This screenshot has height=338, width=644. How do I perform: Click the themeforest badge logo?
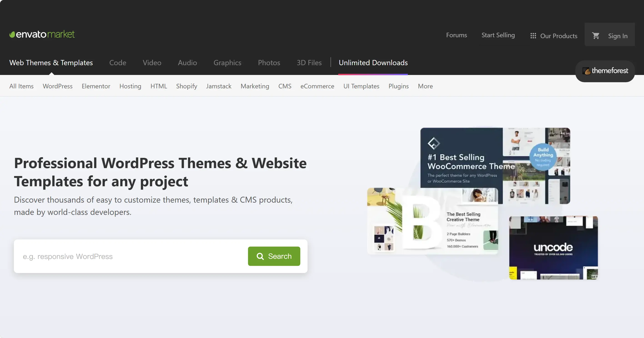(x=605, y=71)
